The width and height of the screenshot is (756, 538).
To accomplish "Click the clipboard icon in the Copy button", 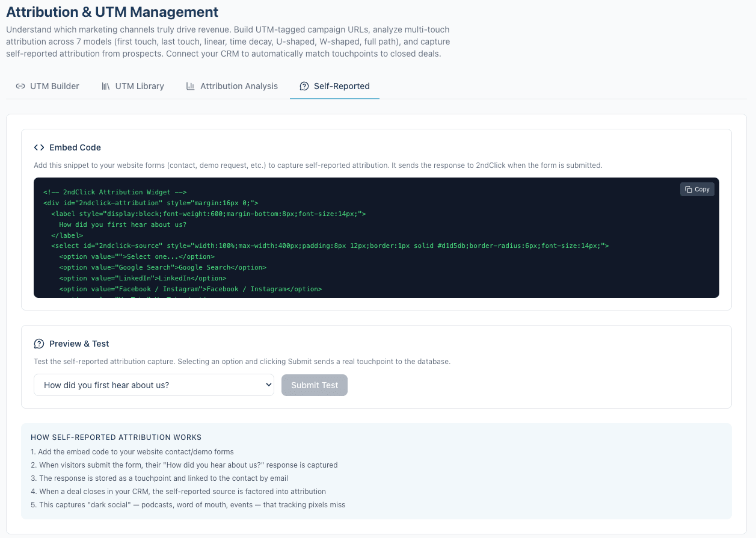I will [x=689, y=189].
